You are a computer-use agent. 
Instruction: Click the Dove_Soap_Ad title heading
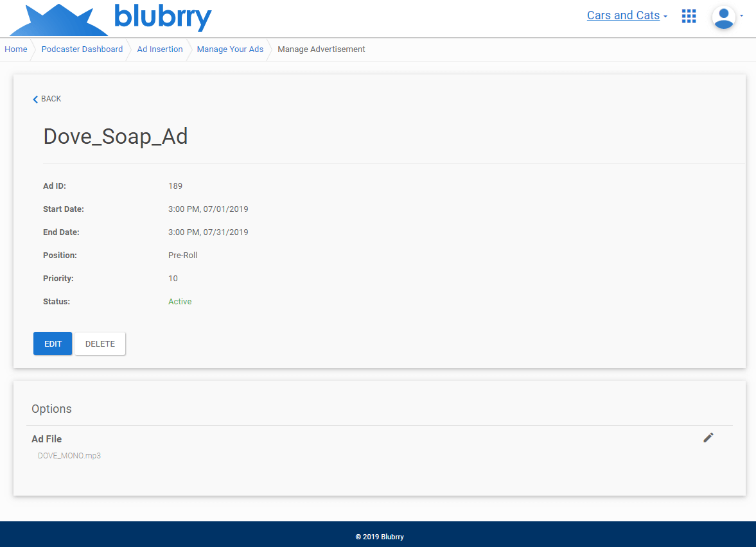(x=116, y=136)
